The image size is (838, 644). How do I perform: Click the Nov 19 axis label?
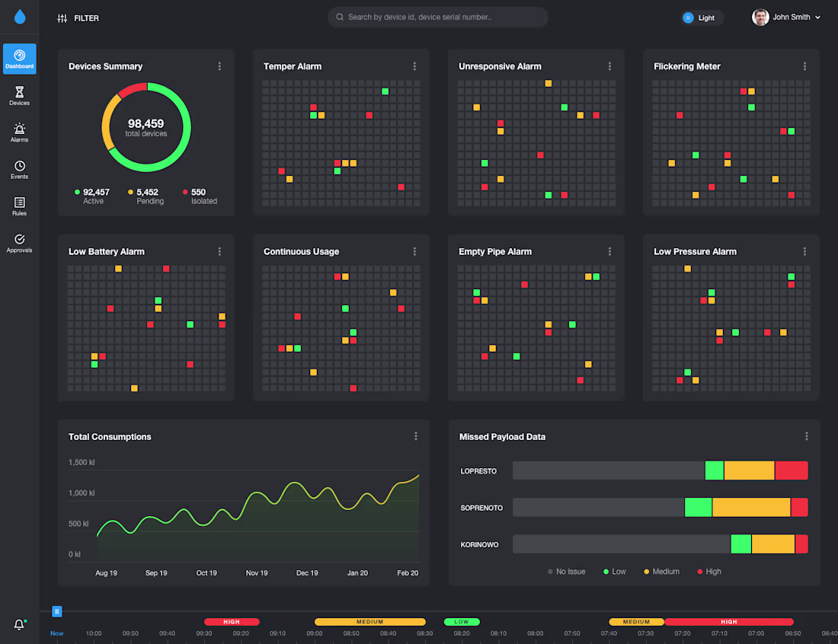(257, 573)
